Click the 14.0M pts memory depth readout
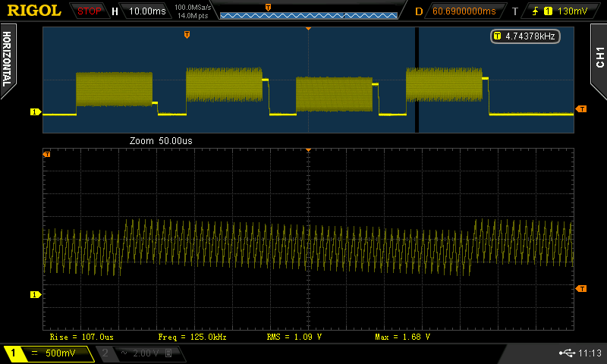Viewport: 607px width, 364px height. (x=193, y=16)
